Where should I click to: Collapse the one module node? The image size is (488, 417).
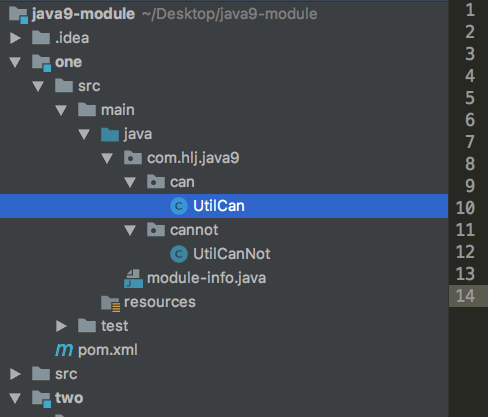[15, 62]
